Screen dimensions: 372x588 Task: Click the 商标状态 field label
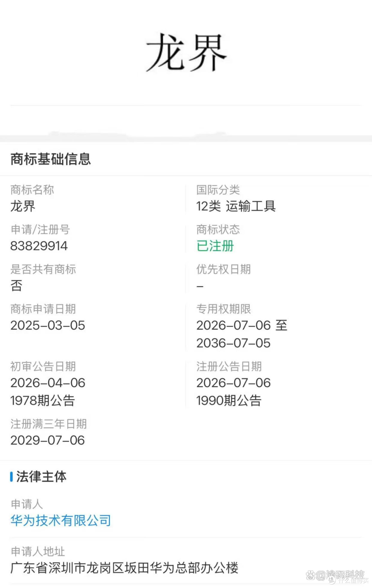[218, 229]
